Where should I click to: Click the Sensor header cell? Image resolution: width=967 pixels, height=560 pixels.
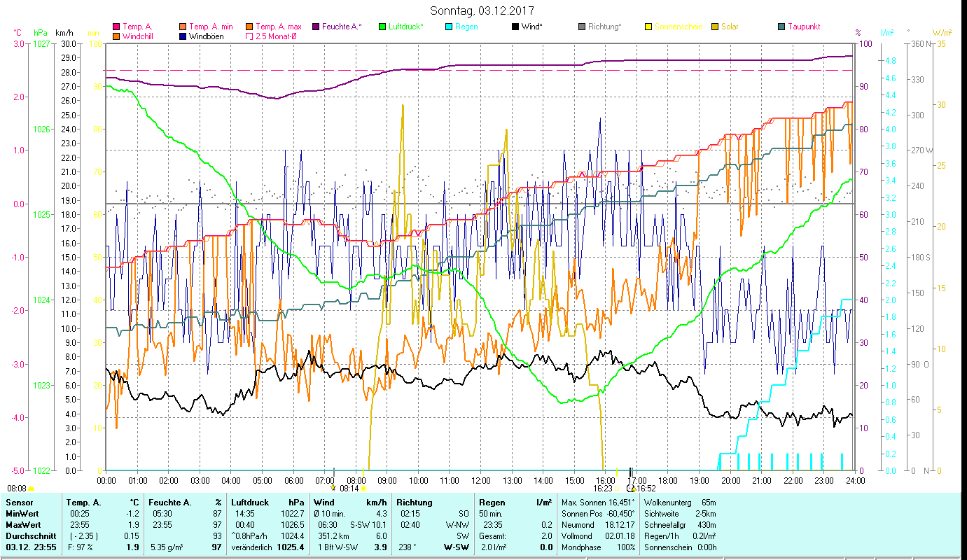19,503
